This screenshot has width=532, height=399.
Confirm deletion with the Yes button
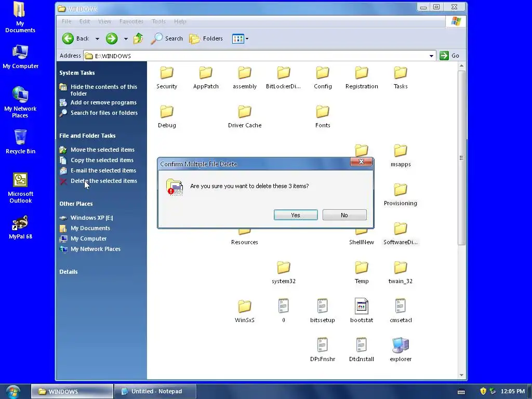coord(296,215)
